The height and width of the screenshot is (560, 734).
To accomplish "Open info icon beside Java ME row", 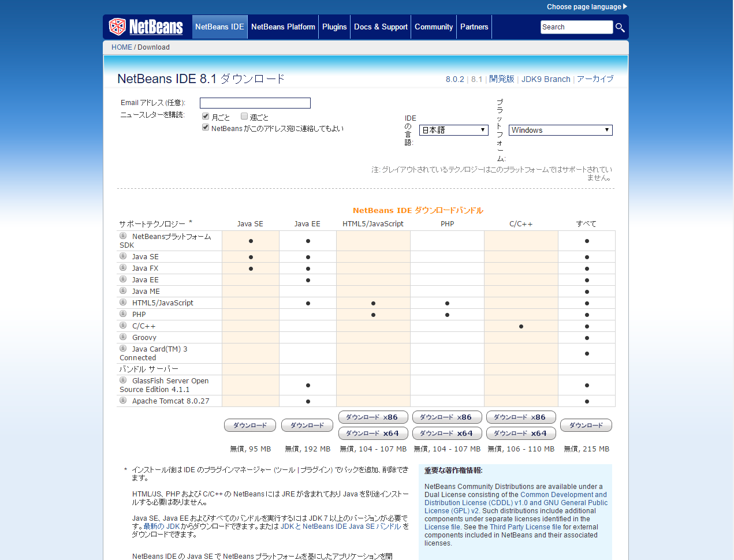I will (123, 290).
